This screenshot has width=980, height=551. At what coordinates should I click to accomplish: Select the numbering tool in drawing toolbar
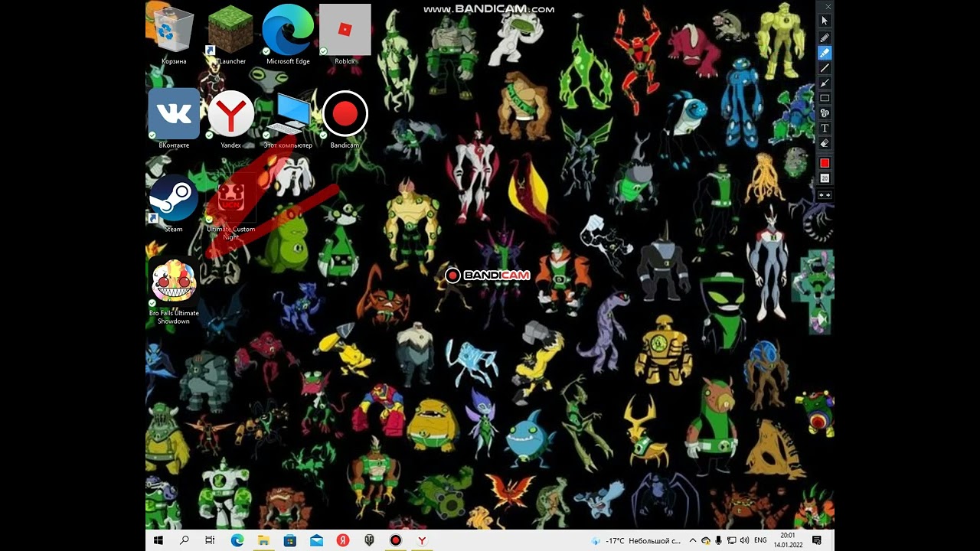coord(825,113)
